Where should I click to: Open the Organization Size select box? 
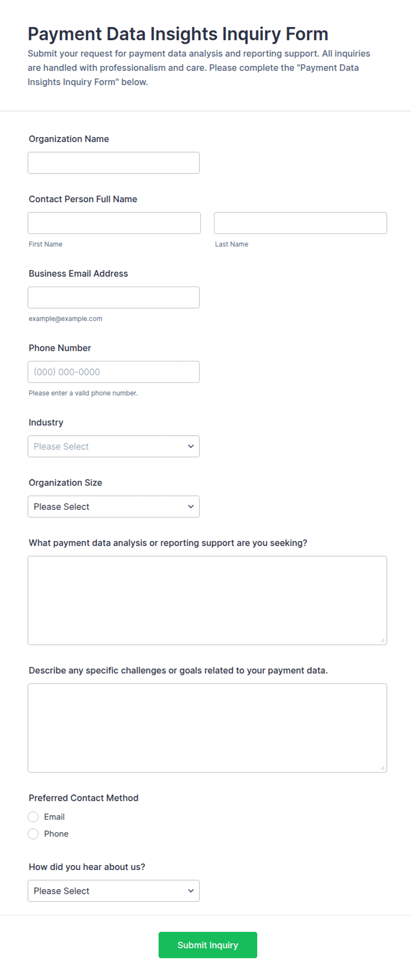(114, 506)
